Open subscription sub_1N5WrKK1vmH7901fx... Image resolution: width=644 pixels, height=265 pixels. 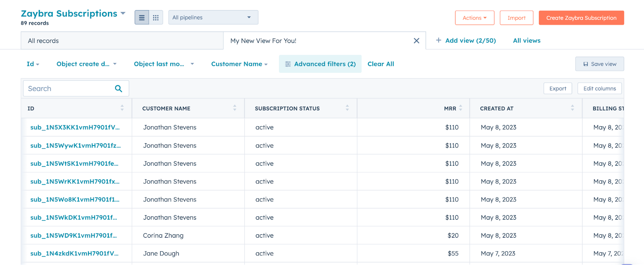[x=75, y=181]
